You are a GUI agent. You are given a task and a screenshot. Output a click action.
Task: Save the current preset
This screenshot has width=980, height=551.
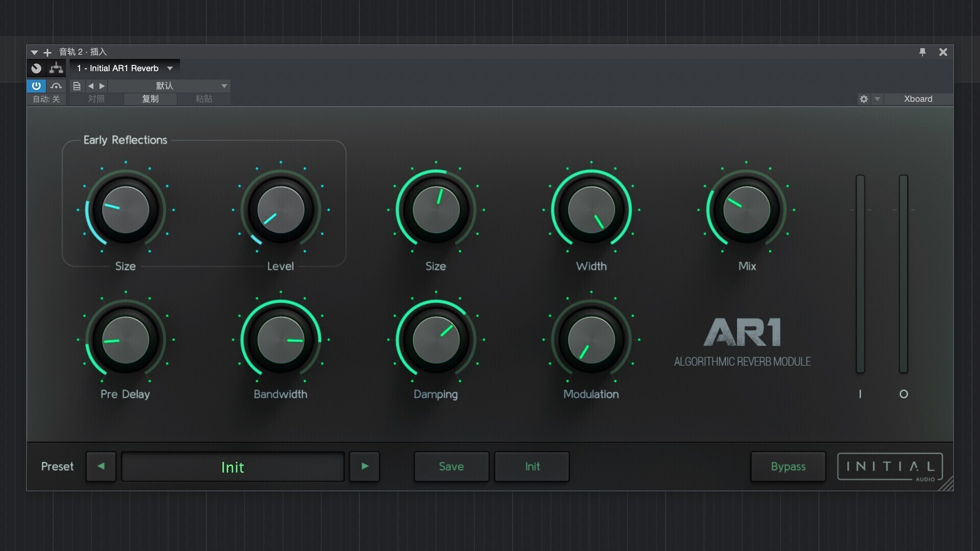click(x=451, y=466)
